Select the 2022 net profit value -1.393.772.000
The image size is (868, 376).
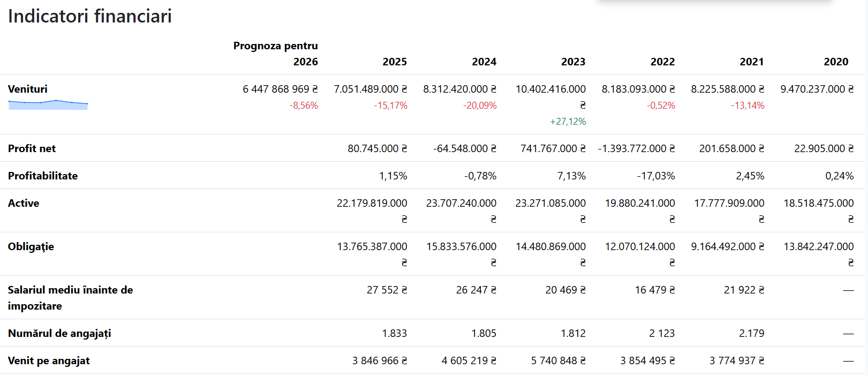click(x=636, y=148)
